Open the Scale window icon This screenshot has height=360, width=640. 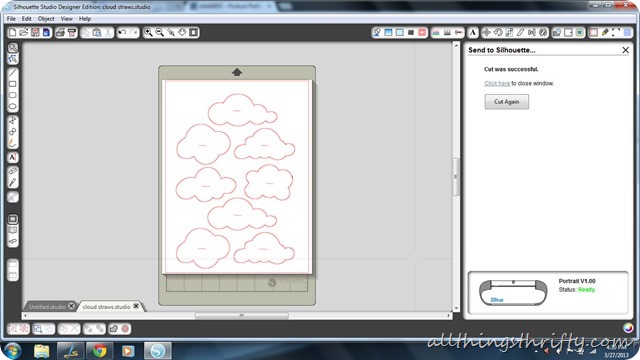click(509, 32)
